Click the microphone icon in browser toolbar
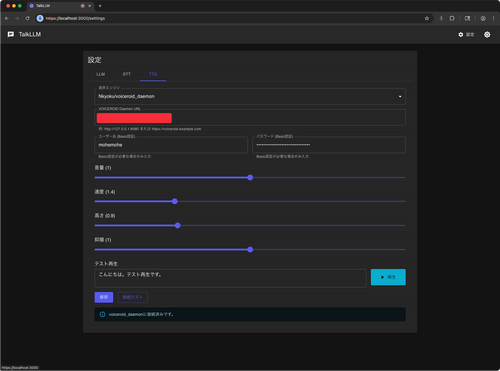 pyautogui.click(x=441, y=18)
